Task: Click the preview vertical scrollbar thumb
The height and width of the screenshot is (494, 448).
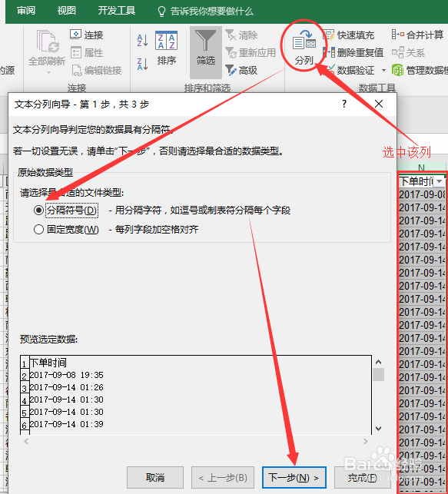Action: 378,375
